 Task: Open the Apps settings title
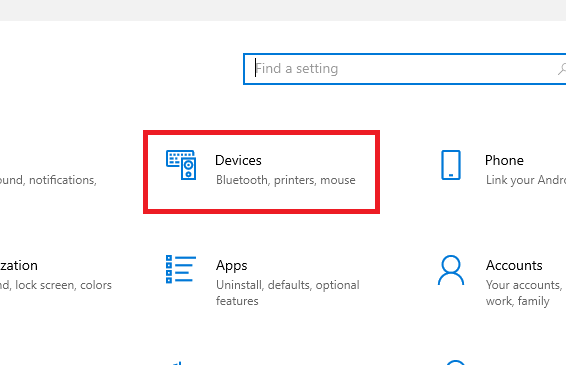tap(231, 266)
